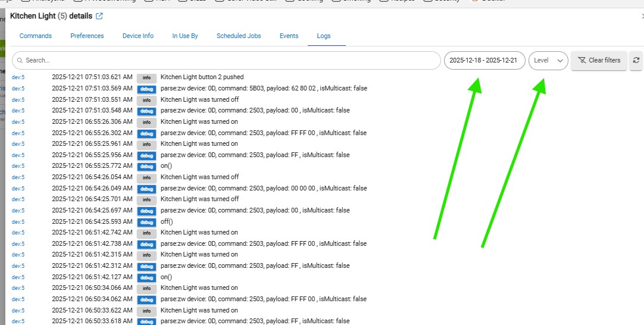Select timestamp 2025-12-21 06:50:33.622 AM

[92, 310]
